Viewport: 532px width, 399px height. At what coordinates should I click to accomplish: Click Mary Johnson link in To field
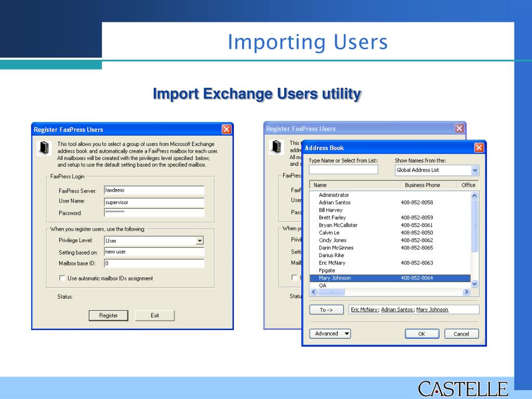click(x=432, y=310)
